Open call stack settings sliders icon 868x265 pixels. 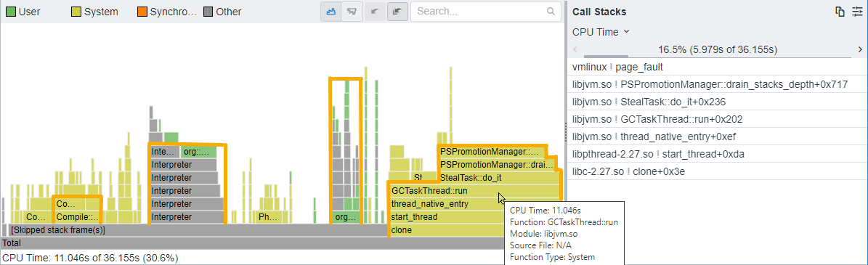pyautogui.click(x=858, y=12)
